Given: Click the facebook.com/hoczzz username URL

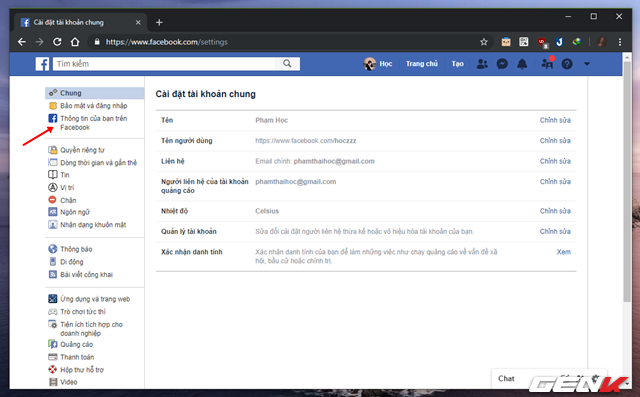Looking at the screenshot, I should pos(306,141).
